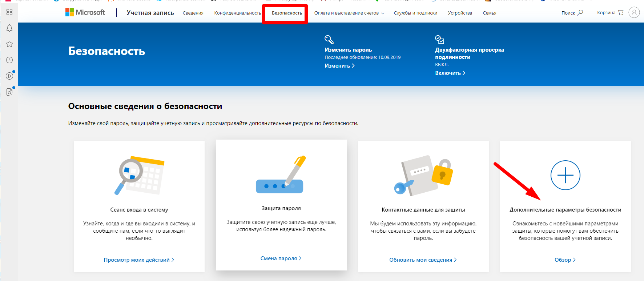Open the Просмотр моих действий link

tap(138, 260)
